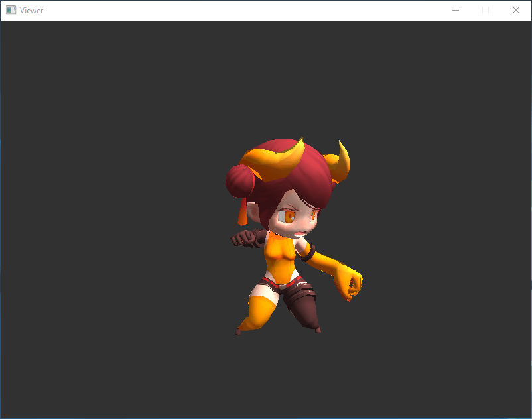Minimize the Viewer window
Viewport: 532px width, 419px height.
coord(456,10)
